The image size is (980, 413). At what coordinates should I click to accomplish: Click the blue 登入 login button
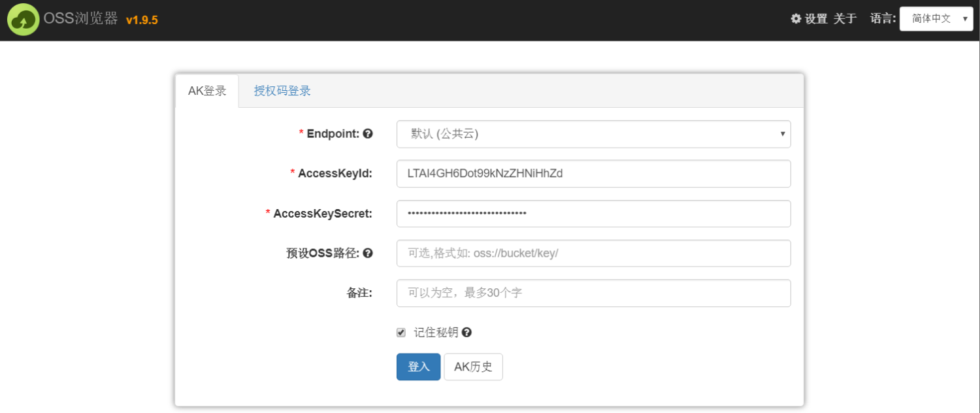[x=418, y=367]
